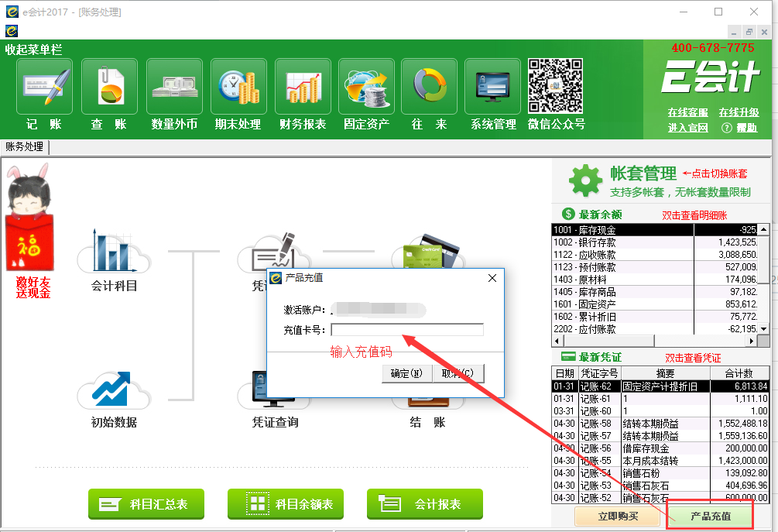Open the 初始数据 cloud arrow icon
The width and height of the screenshot is (778, 532).
coord(114,390)
